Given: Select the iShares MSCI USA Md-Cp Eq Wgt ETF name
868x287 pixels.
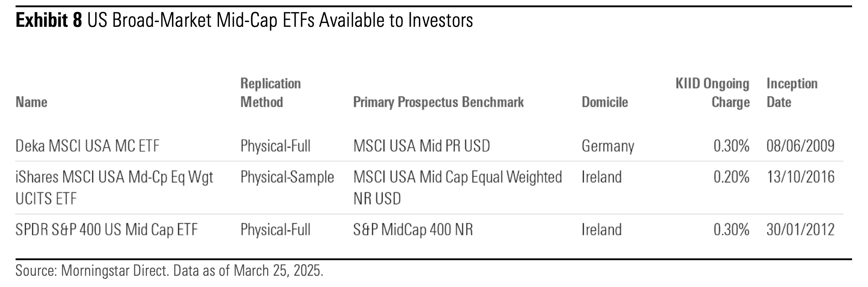Looking at the screenshot, I should (x=114, y=187).
